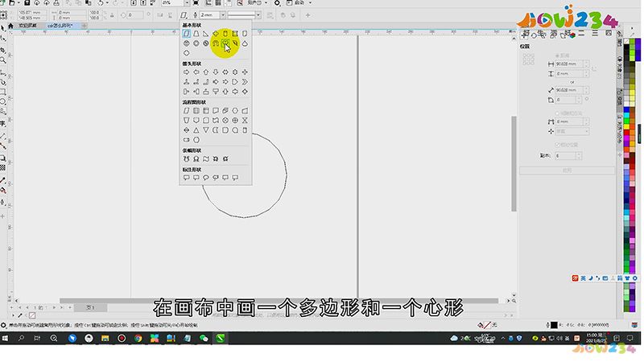Open the Snap To dropdown
The width and height of the screenshot is (644, 362).
point(266,3)
